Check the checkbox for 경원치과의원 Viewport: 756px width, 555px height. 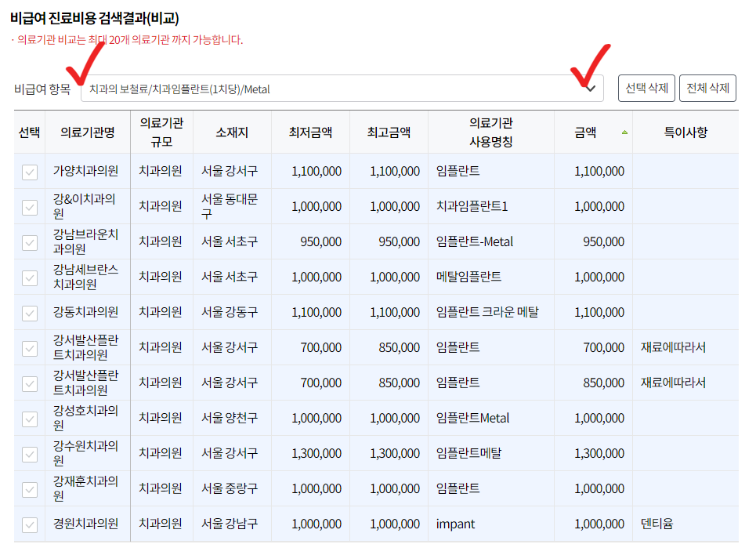pos(29,524)
